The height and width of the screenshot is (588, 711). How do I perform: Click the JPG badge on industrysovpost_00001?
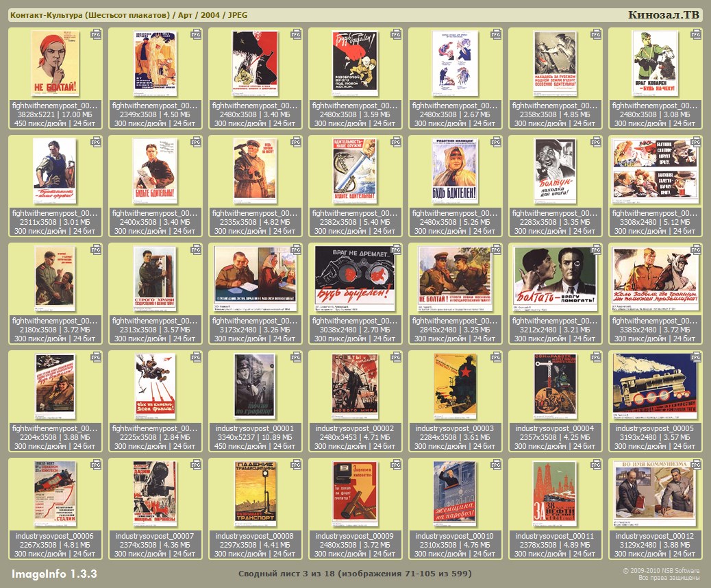coord(296,358)
